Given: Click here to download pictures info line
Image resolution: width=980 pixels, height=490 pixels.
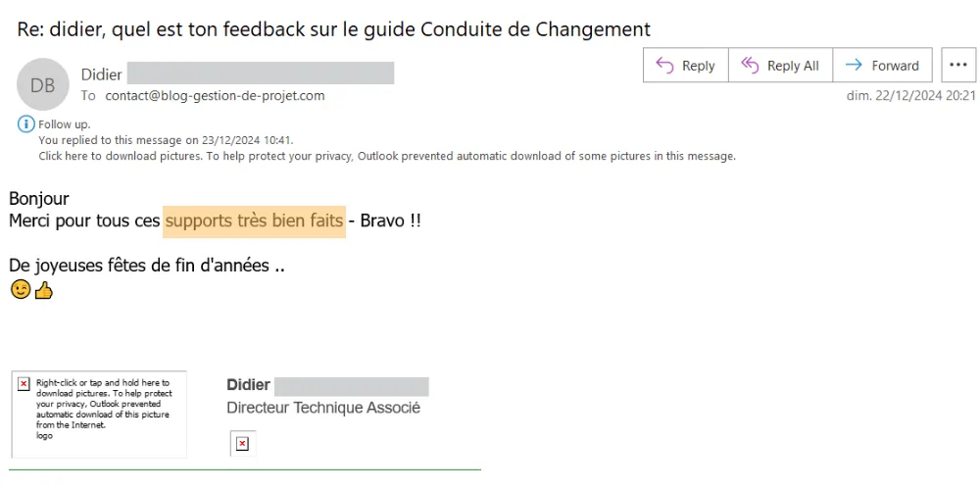Looking at the screenshot, I should (386, 156).
